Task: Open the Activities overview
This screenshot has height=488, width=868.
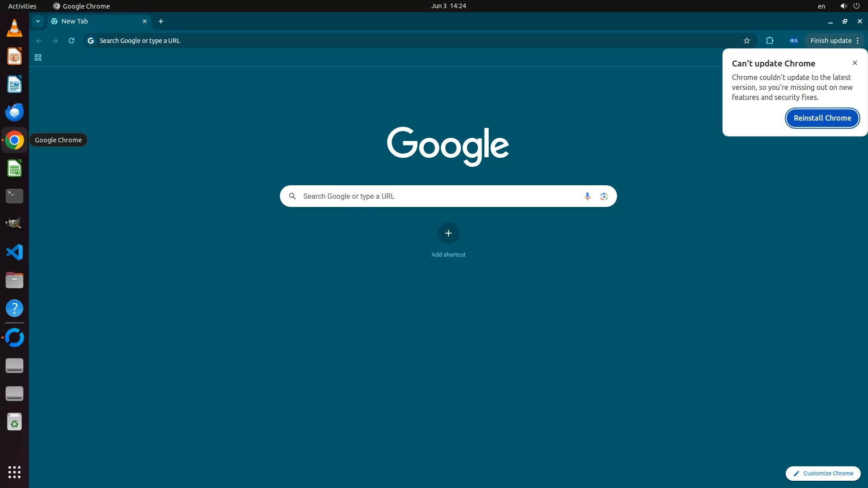Action: point(22,6)
